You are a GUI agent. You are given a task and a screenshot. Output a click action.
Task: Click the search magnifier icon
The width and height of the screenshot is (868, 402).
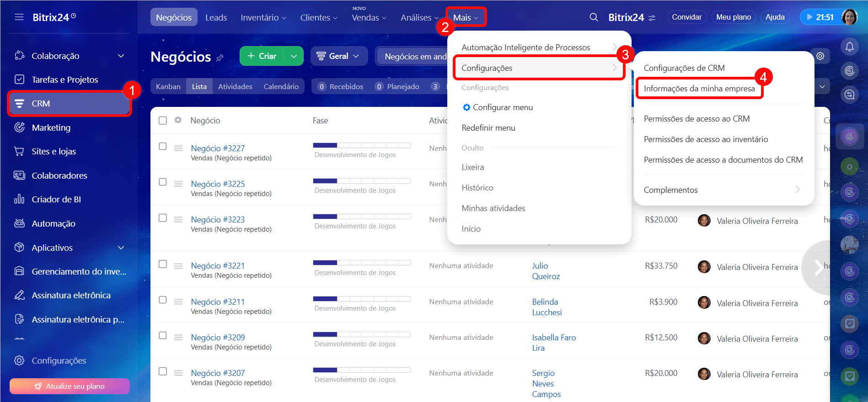[594, 17]
